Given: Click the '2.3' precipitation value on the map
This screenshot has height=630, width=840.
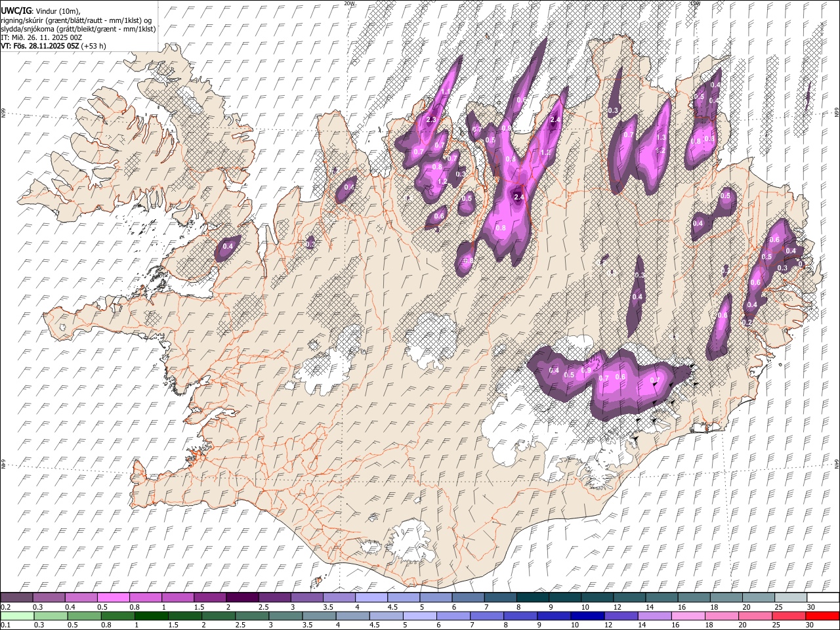Looking at the screenshot, I should coord(431,119).
